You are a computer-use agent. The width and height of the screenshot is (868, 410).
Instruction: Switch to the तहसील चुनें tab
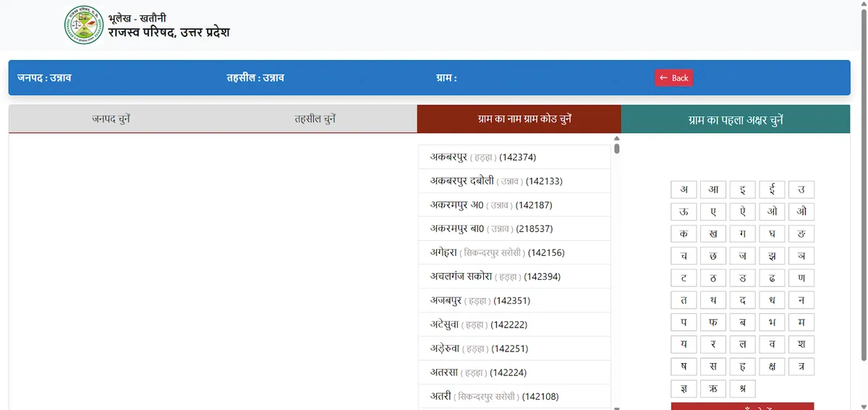tap(315, 119)
